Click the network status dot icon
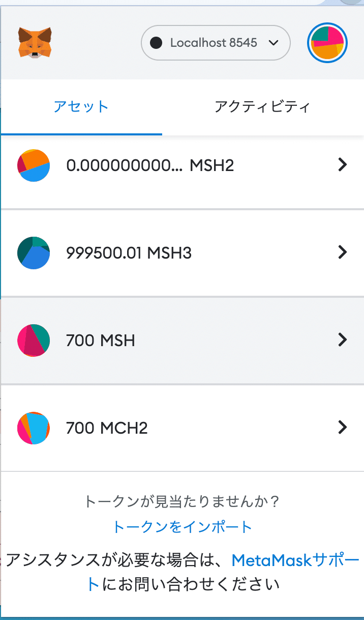Viewport: 364px width, 620px height. point(157,43)
